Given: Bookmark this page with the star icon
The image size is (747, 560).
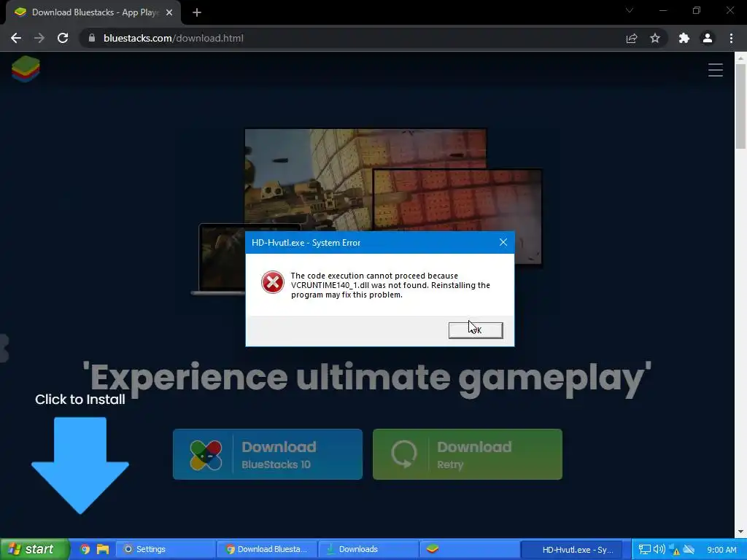Looking at the screenshot, I should point(655,38).
